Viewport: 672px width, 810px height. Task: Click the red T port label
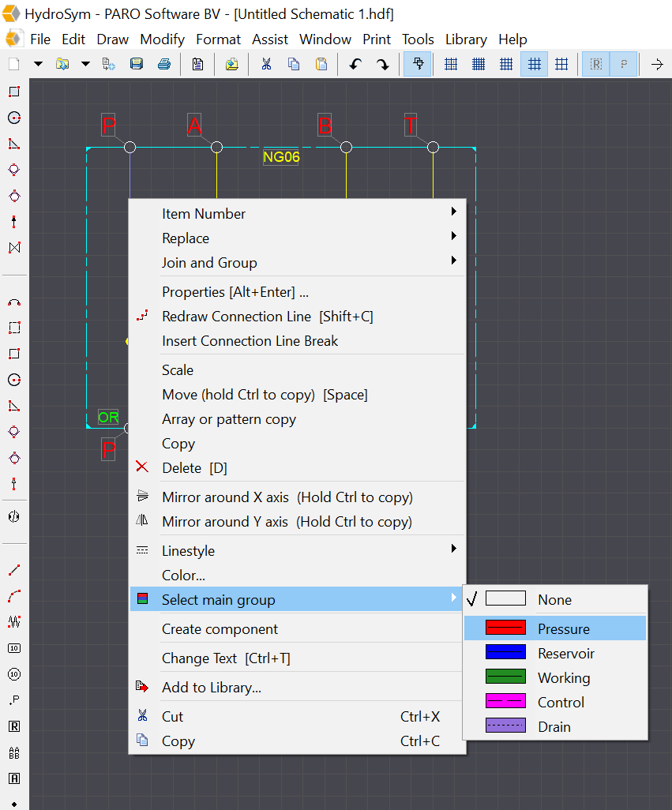pyautogui.click(x=410, y=125)
